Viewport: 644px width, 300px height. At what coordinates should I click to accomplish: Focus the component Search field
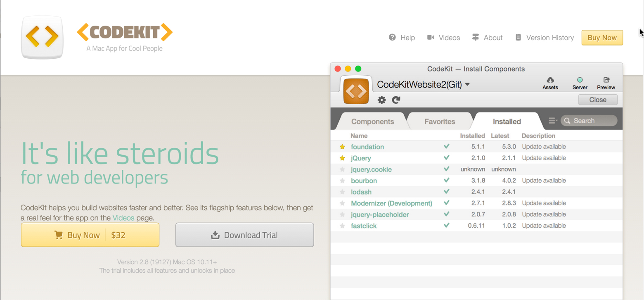tap(589, 121)
